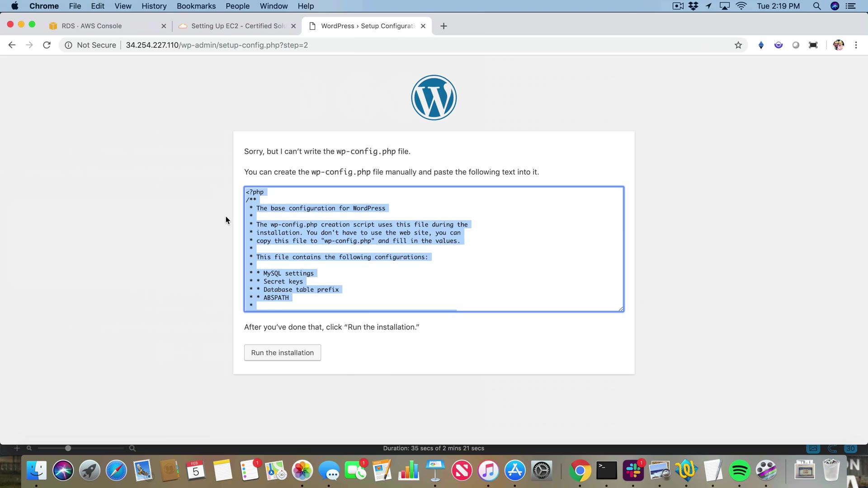Click the back navigation arrow
The height and width of the screenshot is (488, 868).
[x=12, y=45]
